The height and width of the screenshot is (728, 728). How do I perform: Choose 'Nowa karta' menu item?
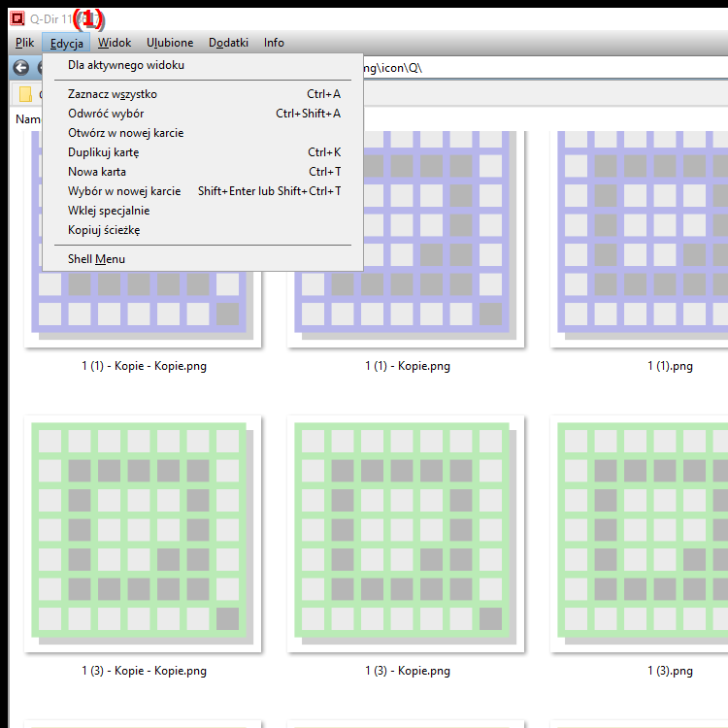coord(203,172)
